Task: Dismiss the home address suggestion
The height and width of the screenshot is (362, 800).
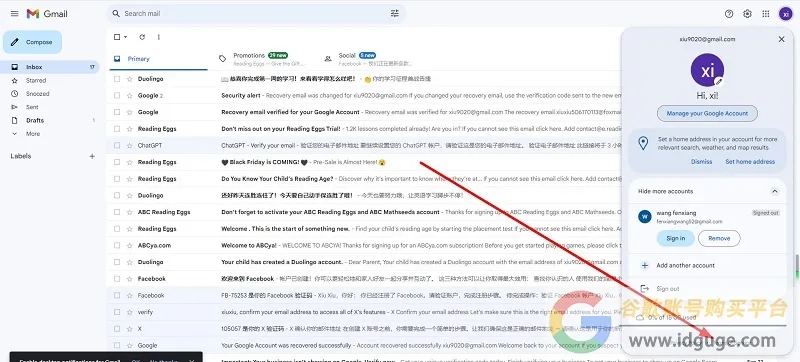Action: coord(701,162)
